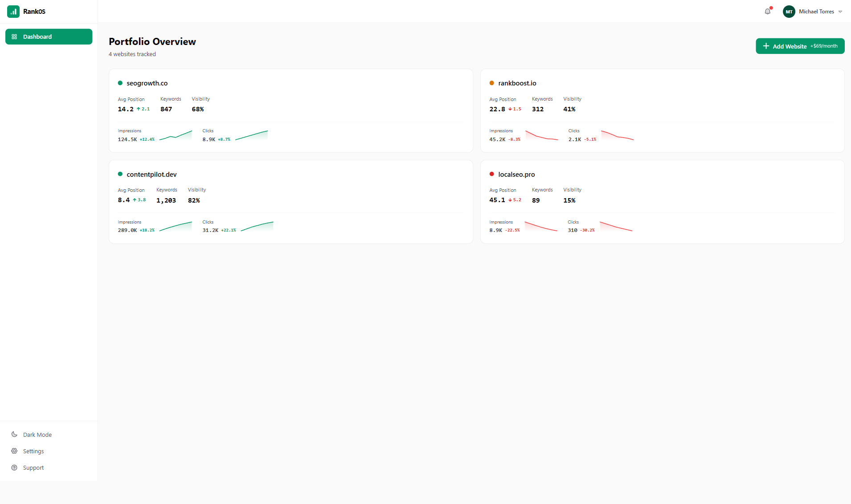This screenshot has width=851, height=504.
Task: Click the MT avatar circle
Action: click(789, 11)
